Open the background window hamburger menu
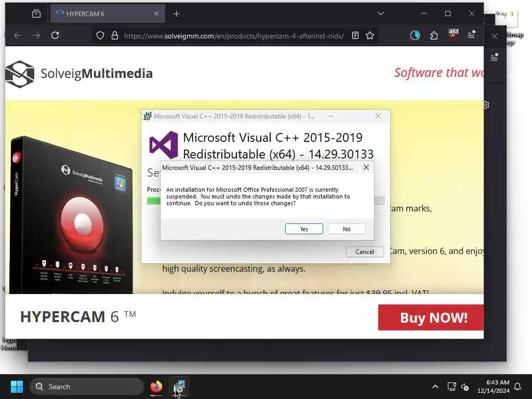Image resolution: width=532 pixels, height=399 pixels. pyautogui.click(x=495, y=58)
